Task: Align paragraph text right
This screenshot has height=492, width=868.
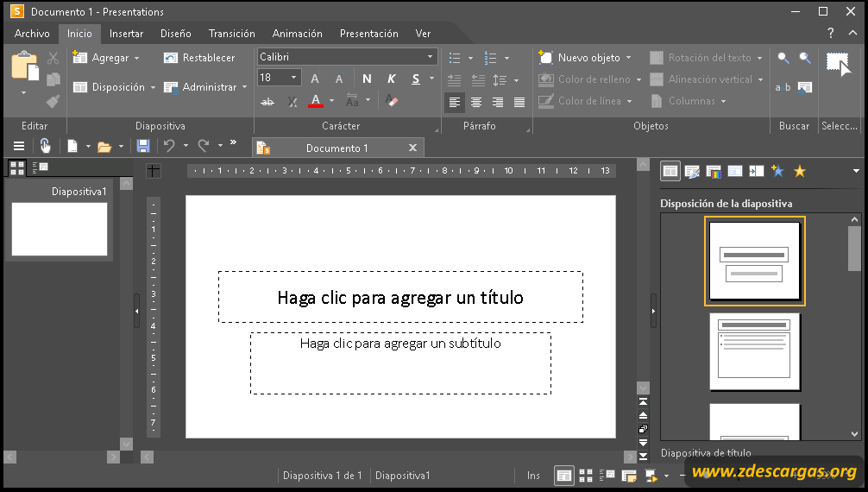Action: pyautogui.click(x=498, y=102)
